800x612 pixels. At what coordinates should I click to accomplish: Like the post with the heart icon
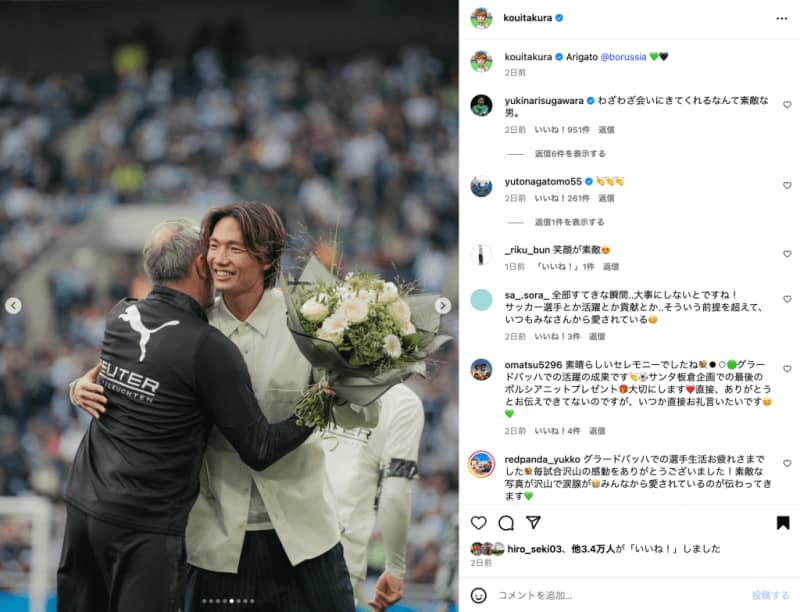(478, 523)
